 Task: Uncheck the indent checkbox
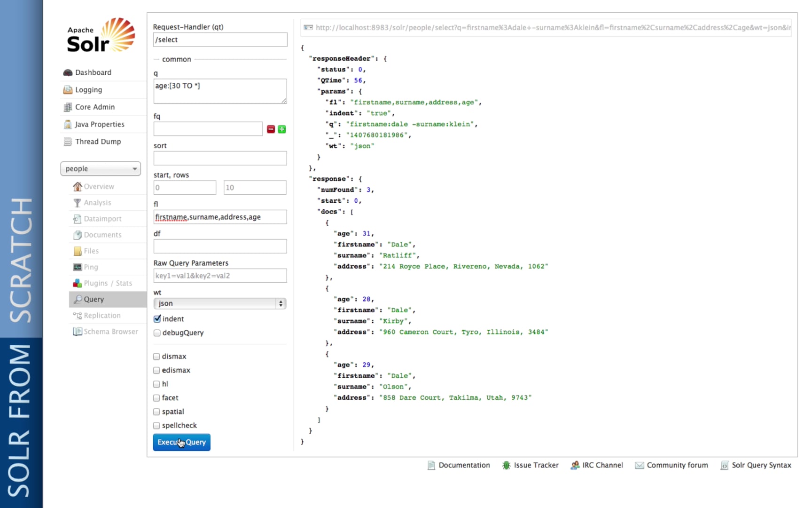tap(157, 319)
